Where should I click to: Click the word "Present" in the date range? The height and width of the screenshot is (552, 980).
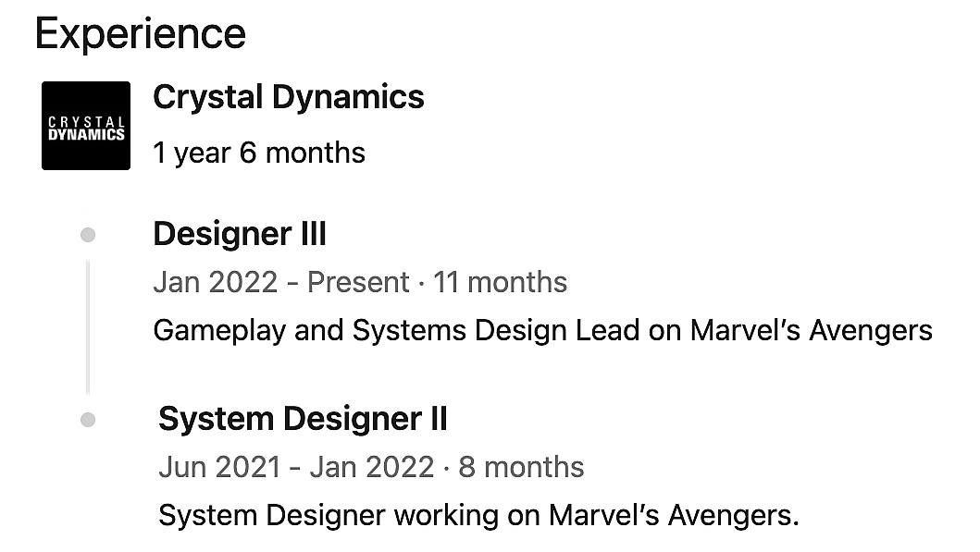click(358, 282)
